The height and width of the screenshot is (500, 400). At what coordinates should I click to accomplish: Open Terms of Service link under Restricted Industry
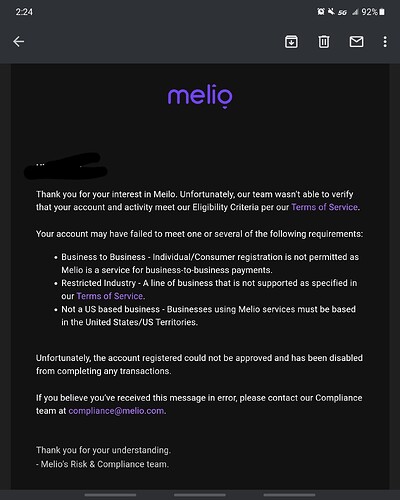pos(110,296)
